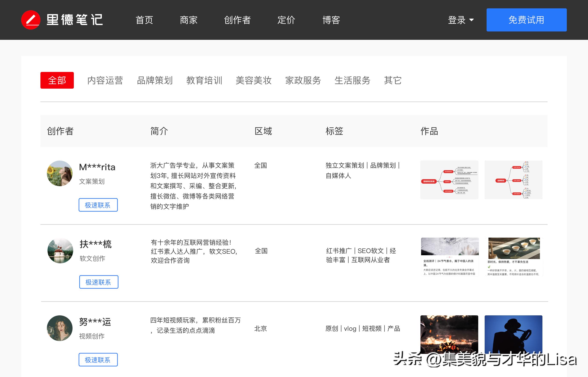Click the blue 免费试用 button
The height and width of the screenshot is (377, 588).
tap(526, 20)
